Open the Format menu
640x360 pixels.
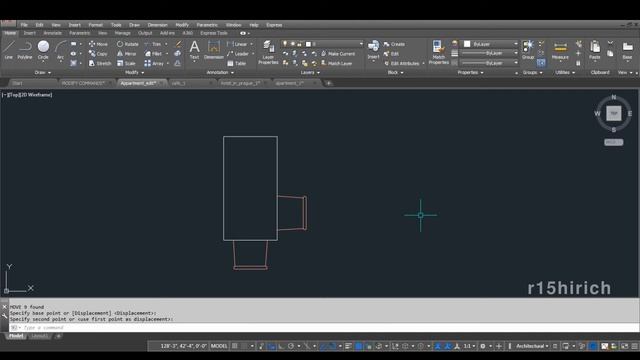96,25
